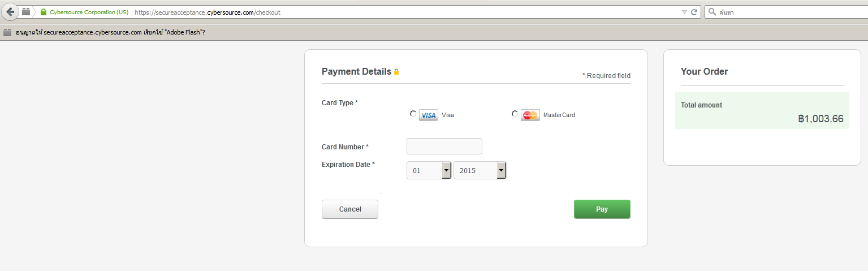Submit with the green Pay button
The width and height of the screenshot is (868, 271).
tap(602, 209)
